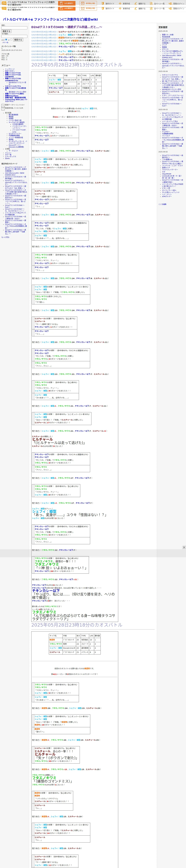Image resolution: width=186 pixels, height=868 pixels.
Task: Open Connecting With you バトルロイヤル link
Action: click(16, 100)
